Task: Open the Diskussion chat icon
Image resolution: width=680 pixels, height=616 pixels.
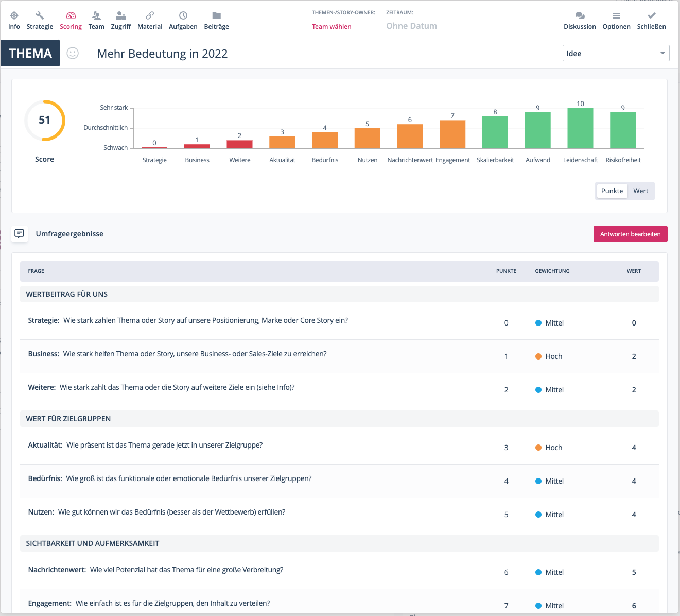Action: tap(580, 16)
